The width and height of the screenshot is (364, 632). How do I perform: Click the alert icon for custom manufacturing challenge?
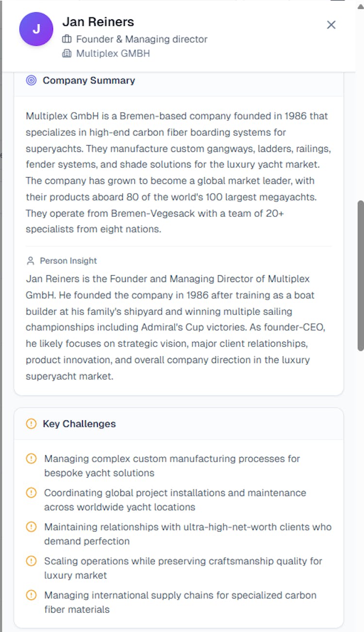click(31, 459)
